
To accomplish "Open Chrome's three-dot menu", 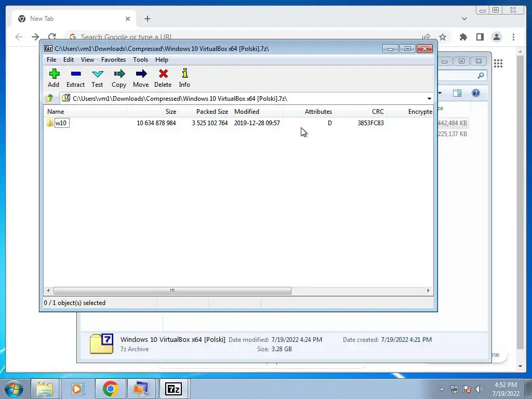I will click(513, 37).
